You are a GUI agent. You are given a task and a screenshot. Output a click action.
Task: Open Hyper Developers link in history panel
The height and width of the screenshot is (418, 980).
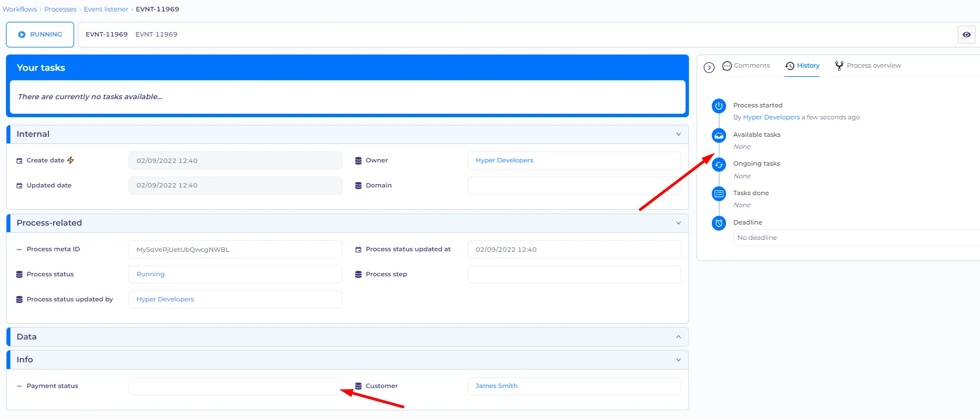pos(771,117)
